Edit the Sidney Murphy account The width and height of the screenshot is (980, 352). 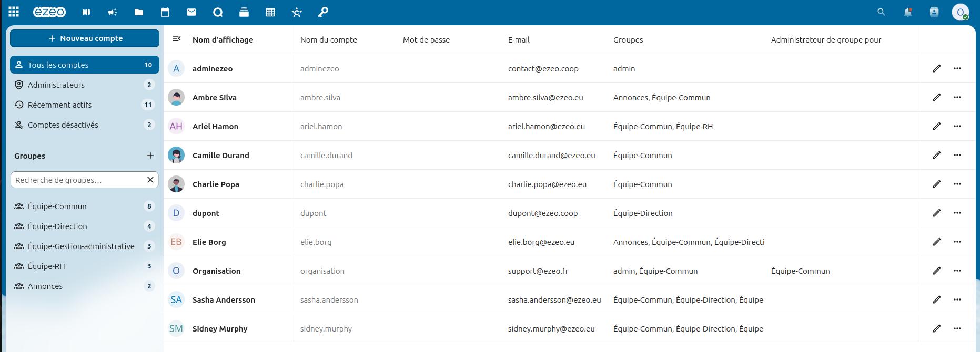point(937,328)
